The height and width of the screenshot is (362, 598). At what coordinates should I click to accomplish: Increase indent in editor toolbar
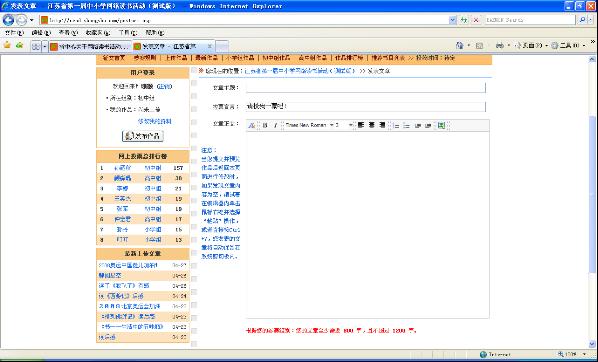coord(428,125)
